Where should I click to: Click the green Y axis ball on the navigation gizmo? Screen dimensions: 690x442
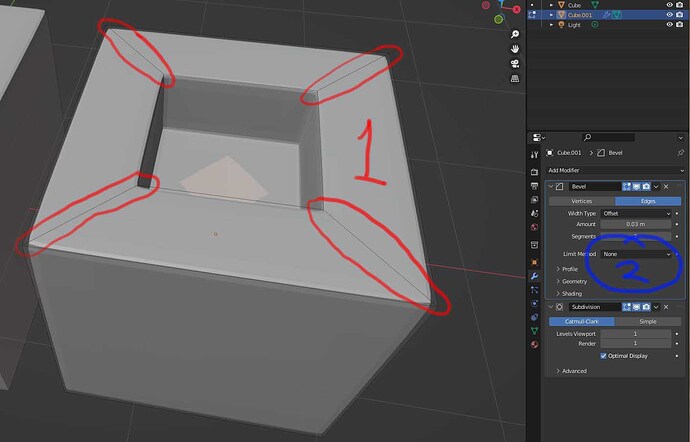(499, 19)
